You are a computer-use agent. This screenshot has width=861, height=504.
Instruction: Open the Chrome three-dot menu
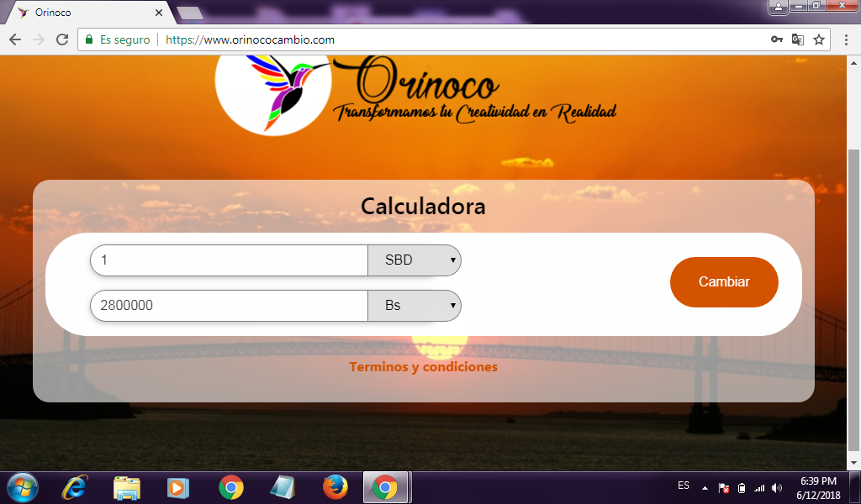click(846, 39)
